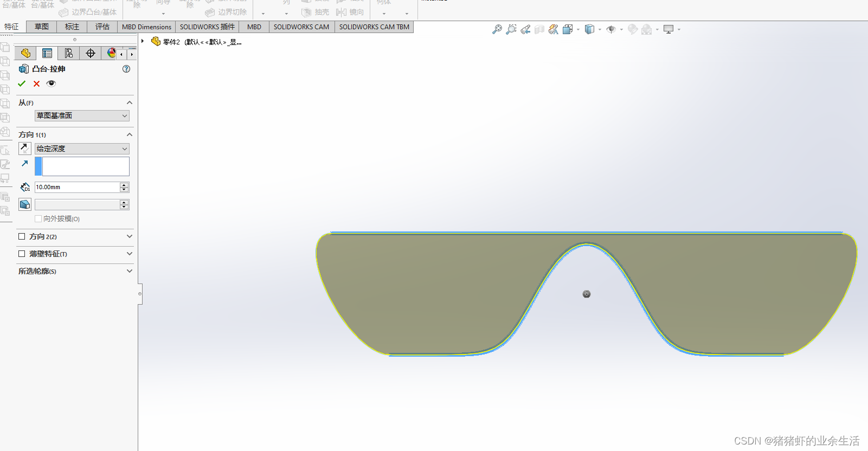This screenshot has width=868, height=451.
Task: Toggle the 向外拔模 draft outward checkbox
Action: coord(38,218)
